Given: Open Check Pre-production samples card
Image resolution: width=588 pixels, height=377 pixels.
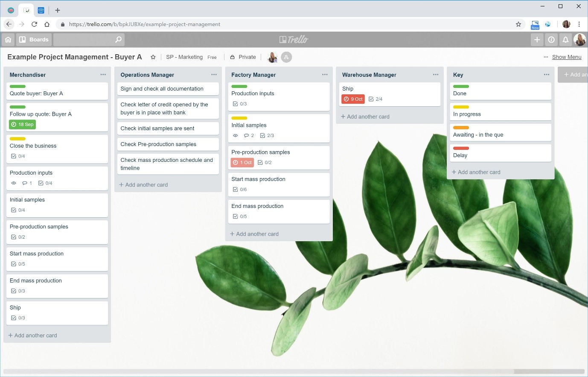Looking at the screenshot, I should tap(168, 144).
